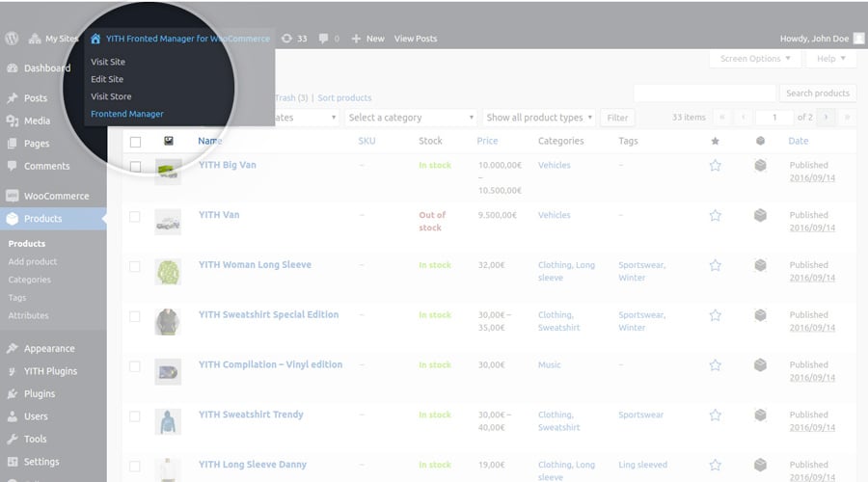The height and width of the screenshot is (482, 868).
Task: Go to next page of products
Action: (x=826, y=118)
